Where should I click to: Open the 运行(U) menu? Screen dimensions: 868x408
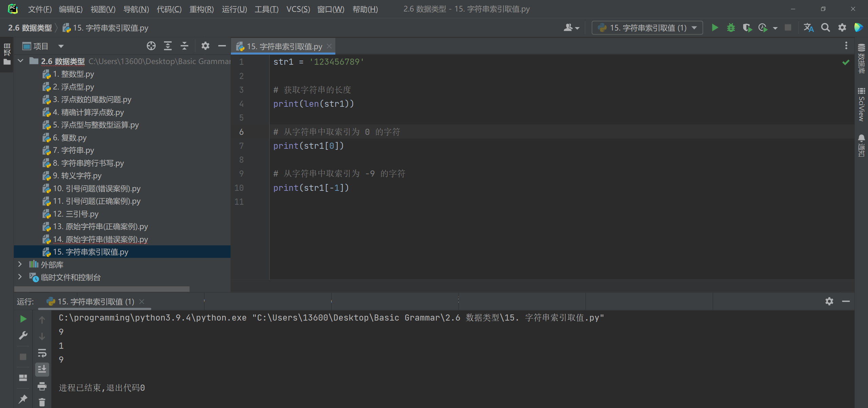[x=234, y=9]
